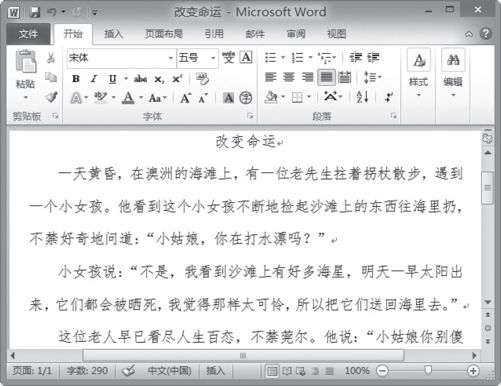
Task: Toggle Align Text Left button
Action: click(271, 77)
